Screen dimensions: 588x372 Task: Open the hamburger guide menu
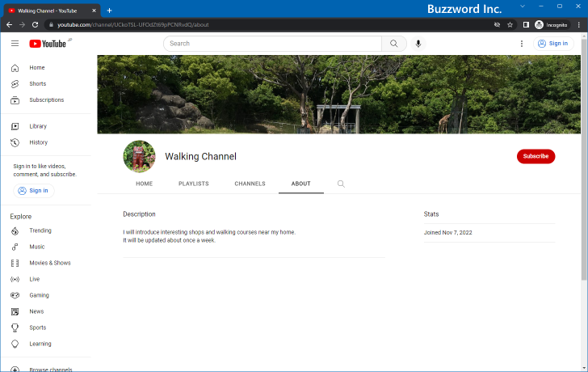coord(15,44)
